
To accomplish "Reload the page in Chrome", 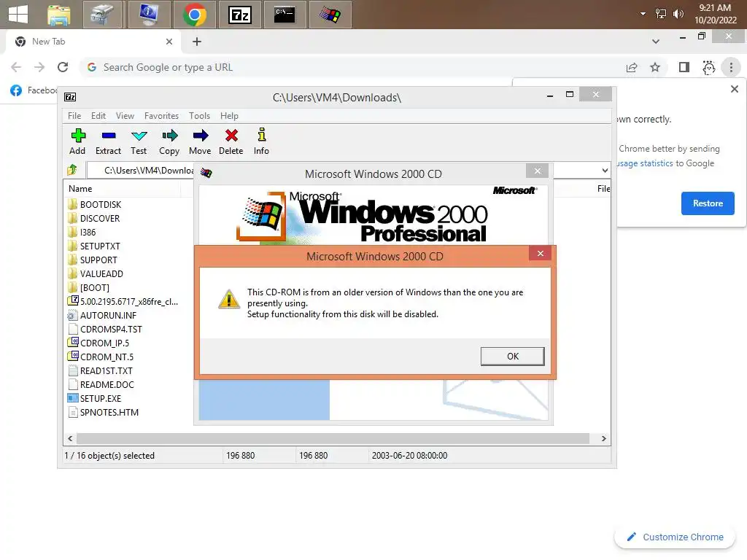I will coord(63,67).
